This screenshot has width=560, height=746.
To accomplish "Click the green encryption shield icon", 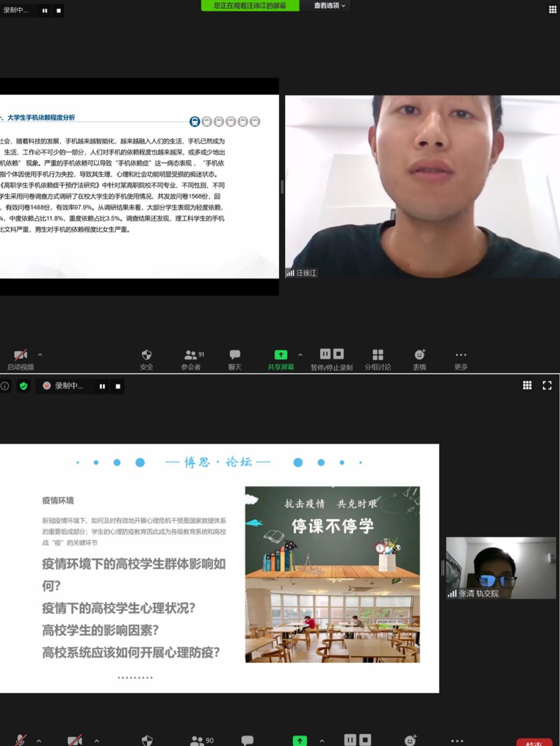I will [x=23, y=386].
